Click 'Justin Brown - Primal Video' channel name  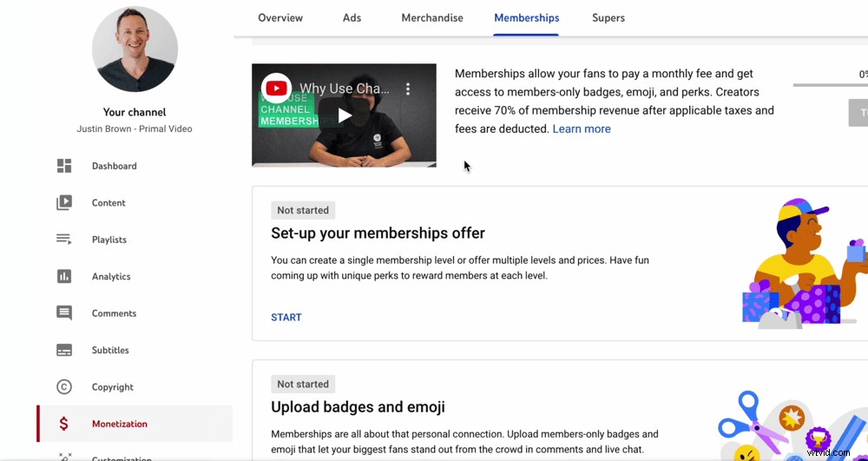(x=135, y=129)
